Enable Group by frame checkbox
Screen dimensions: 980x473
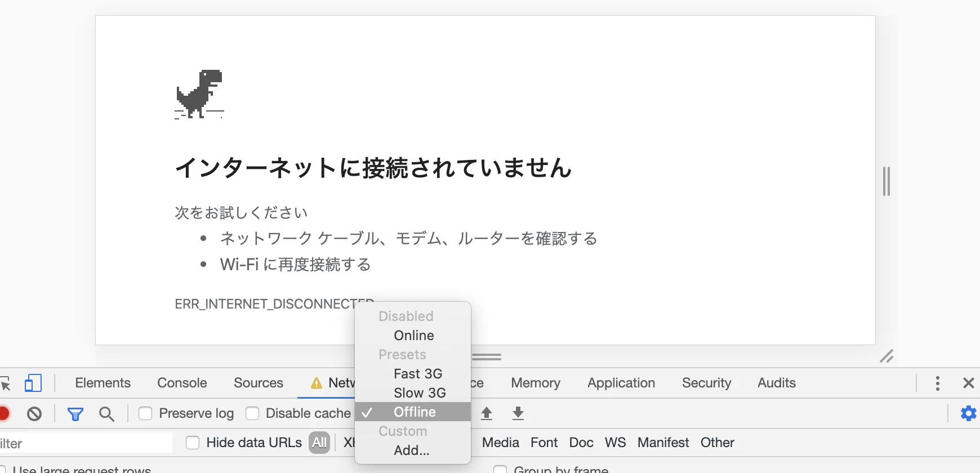(x=500, y=470)
